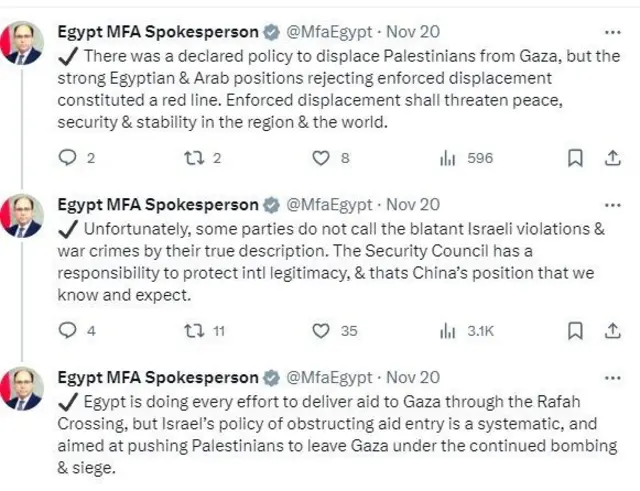640x491 pixels.
Task: Bookmark the Security Council tweet
Action: tap(575, 330)
